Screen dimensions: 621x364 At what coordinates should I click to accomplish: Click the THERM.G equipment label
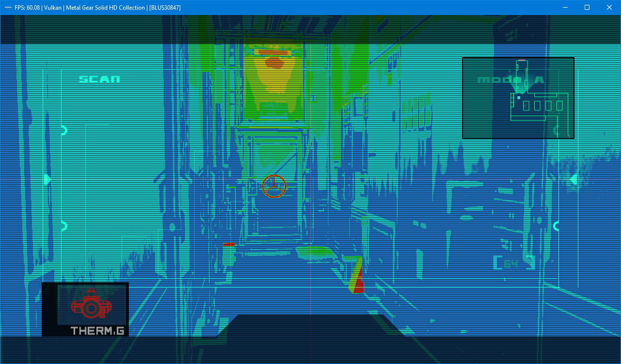pyautogui.click(x=98, y=331)
